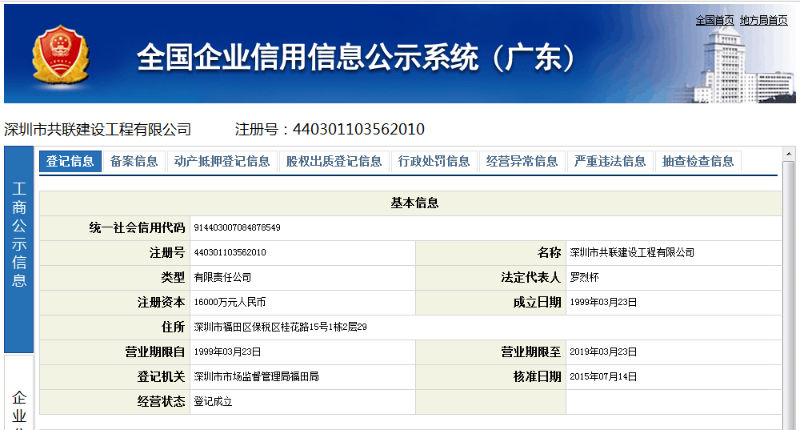
Task: Select the 登记信息 tab
Action: pyautogui.click(x=69, y=161)
